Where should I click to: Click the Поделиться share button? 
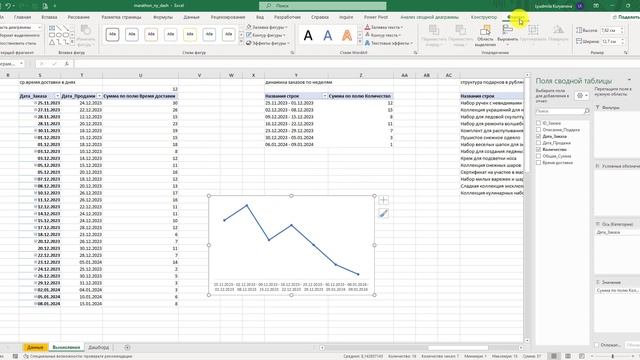click(626, 17)
